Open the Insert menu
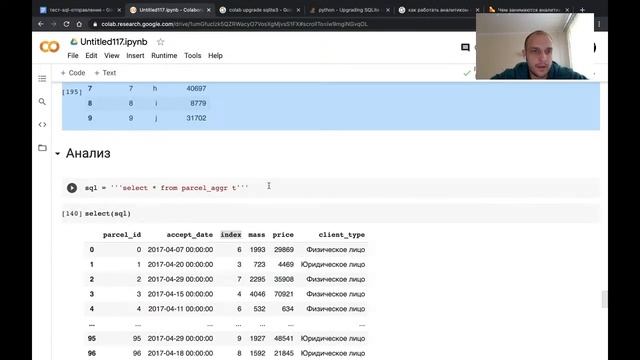The image size is (640, 360). [135, 56]
